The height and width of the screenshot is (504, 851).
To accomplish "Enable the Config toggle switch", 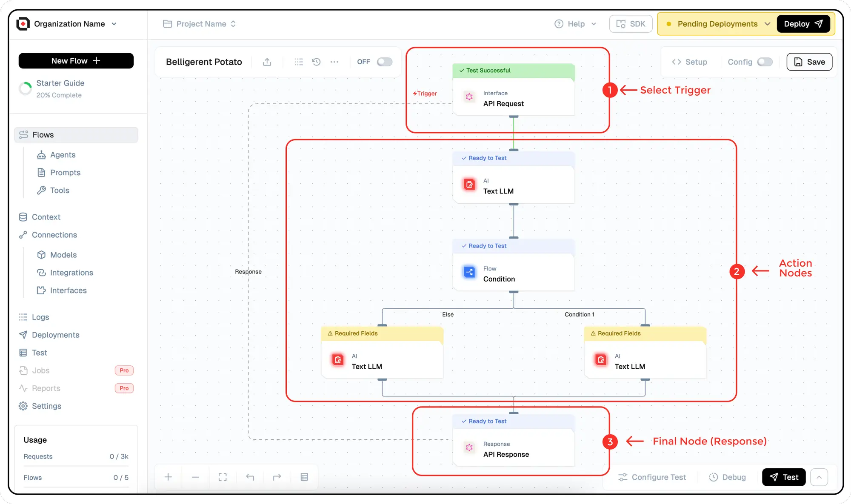I will [x=765, y=62].
